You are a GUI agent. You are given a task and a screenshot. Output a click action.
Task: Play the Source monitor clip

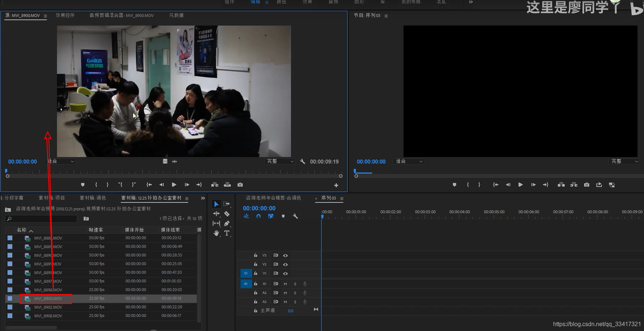[x=174, y=185]
